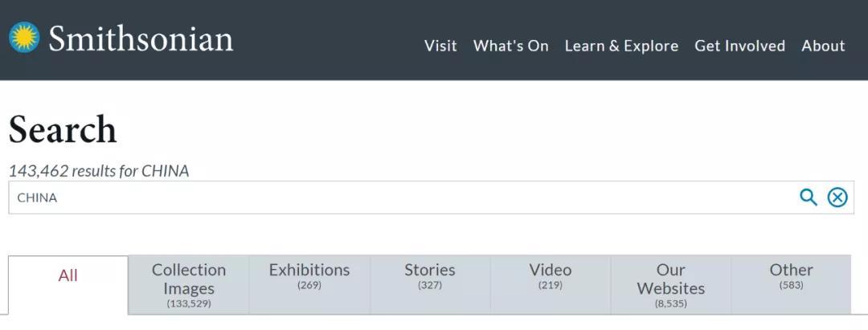Viewport: 868px width, 330px height.
Task: Open the About menu
Action: tap(823, 46)
